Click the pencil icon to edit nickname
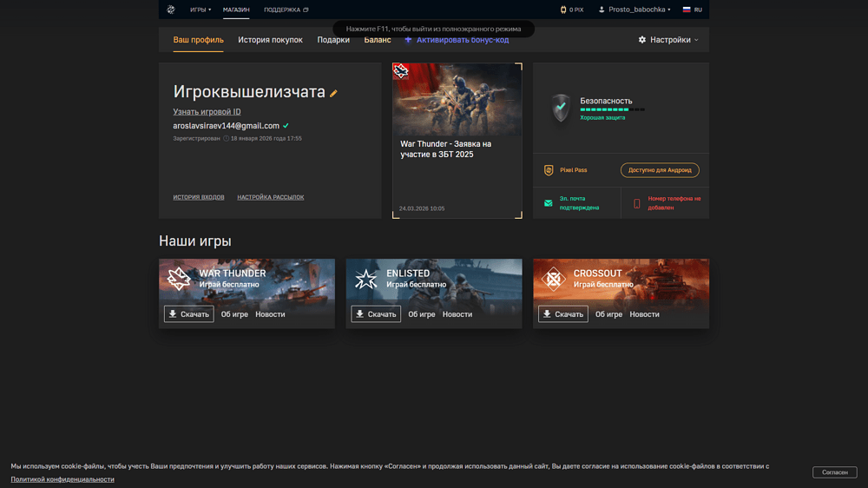This screenshot has height=488, width=868. pyautogui.click(x=333, y=94)
